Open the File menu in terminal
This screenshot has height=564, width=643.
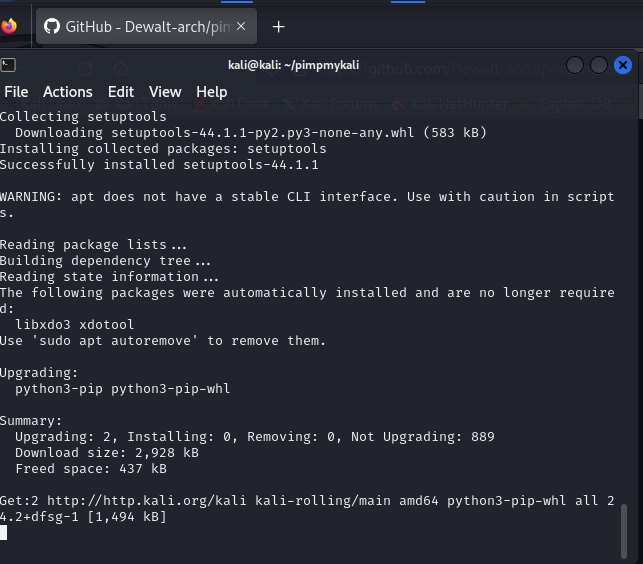point(16,92)
